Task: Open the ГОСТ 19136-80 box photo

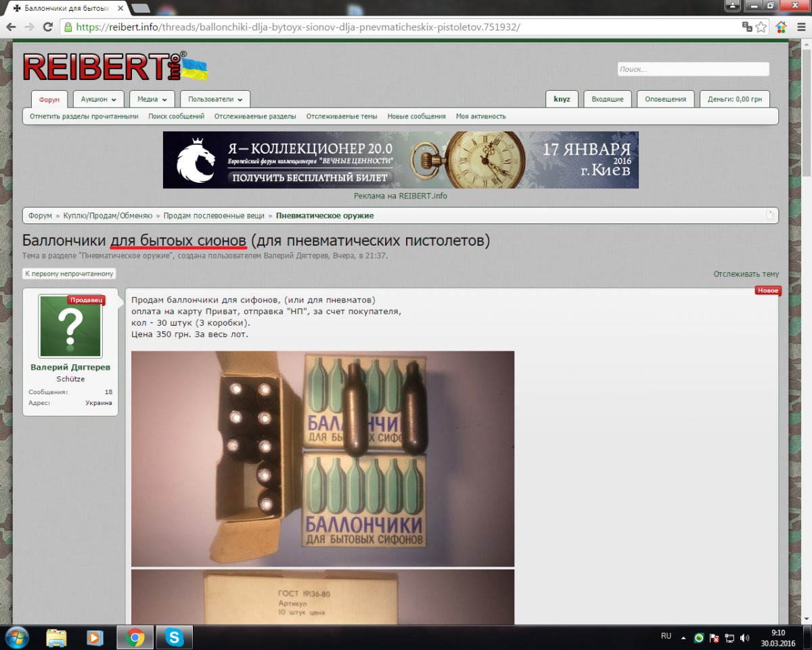Action: (x=323, y=597)
